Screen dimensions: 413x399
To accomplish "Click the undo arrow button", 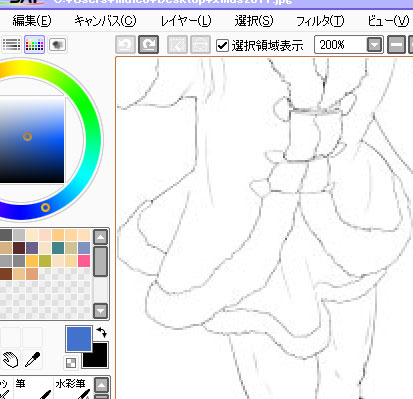I will coord(125,45).
